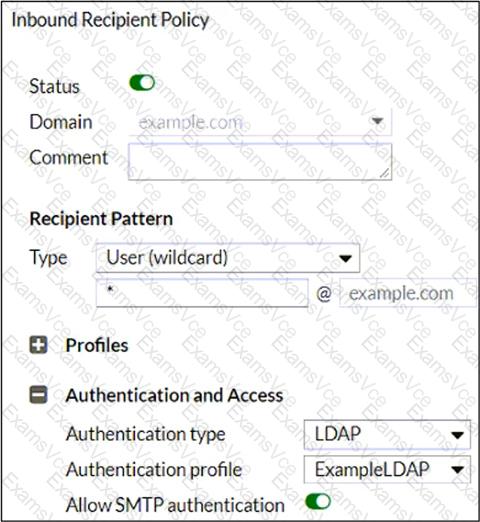Expand the Profiles section plus icon
Screen dimensions: 480x522
point(38,345)
